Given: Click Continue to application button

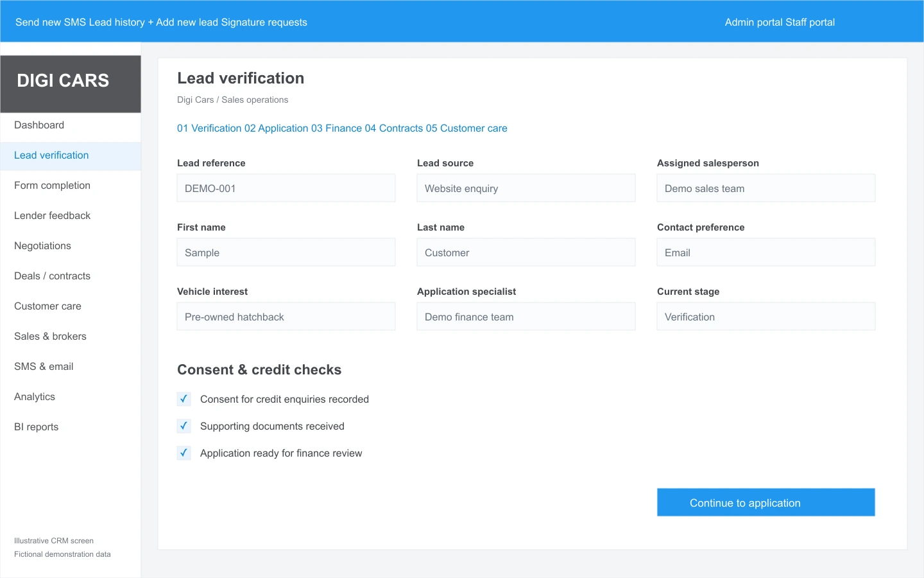Looking at the screenshot, I should [x=766, y=502].
